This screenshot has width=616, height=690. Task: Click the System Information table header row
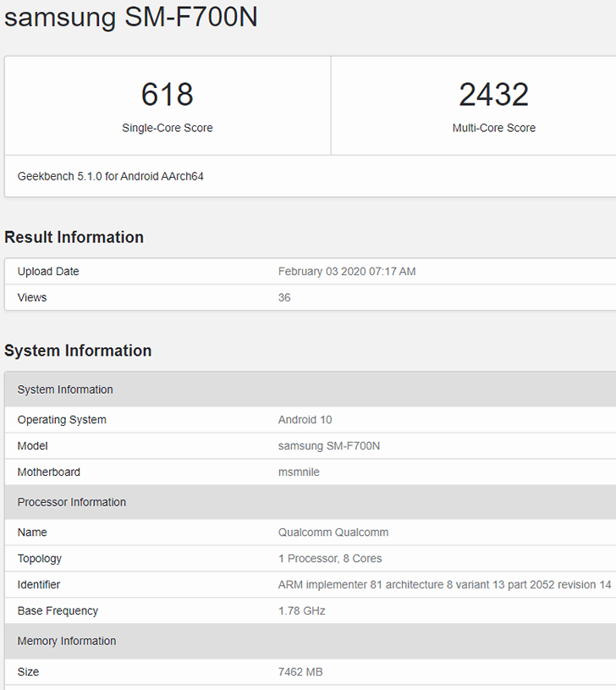click(x=311, y=389)
